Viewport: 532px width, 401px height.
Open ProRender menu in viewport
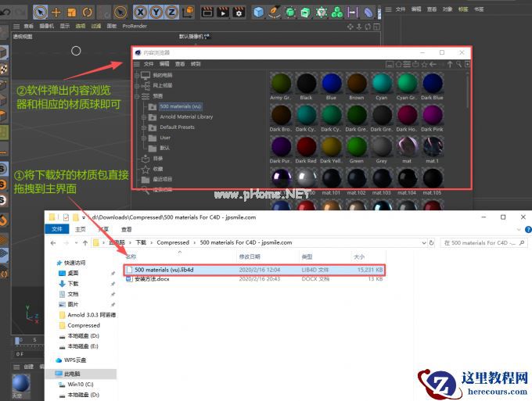(135, 26)
